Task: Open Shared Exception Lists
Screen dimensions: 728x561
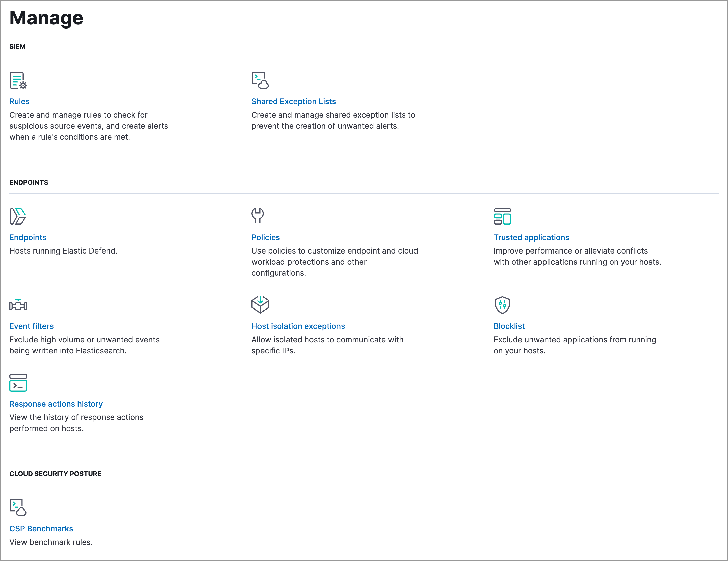Action: click(294, 101)
